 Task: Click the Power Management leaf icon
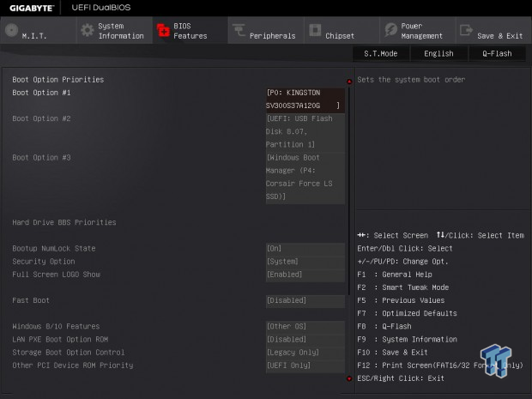click(391, 30)
